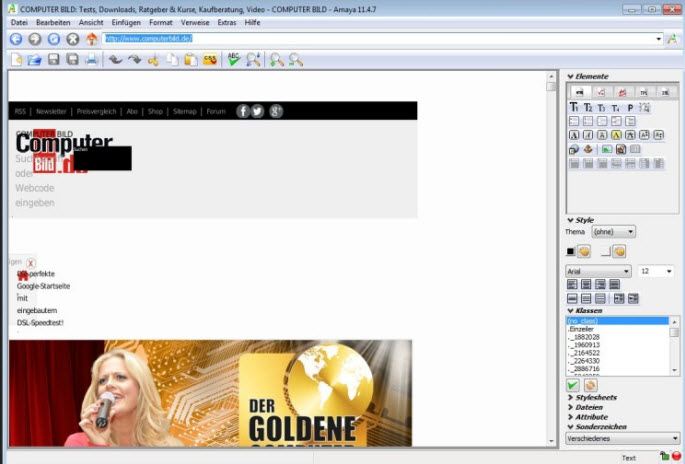
Task: Click the Preisvergleich link on the page
Action: tap(96, 111)
